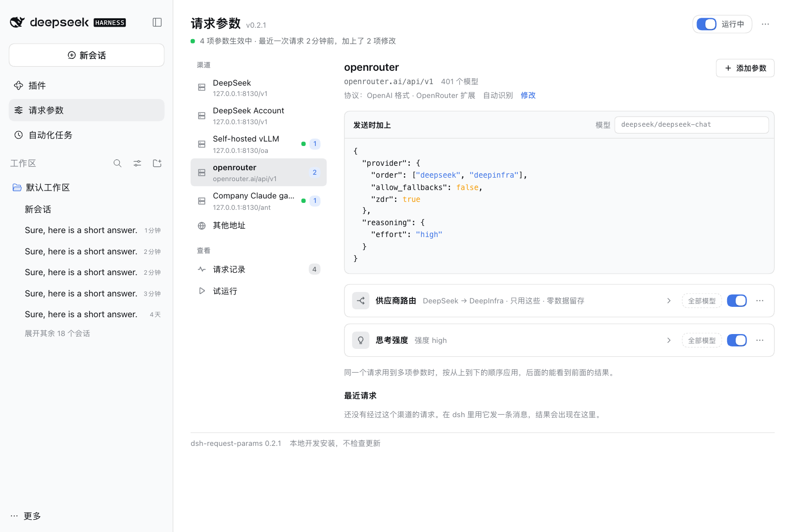This screenshot has width=792, height=532.
Task: Open 供应商路由 more options ellipsis
Action: pos(760,300)
